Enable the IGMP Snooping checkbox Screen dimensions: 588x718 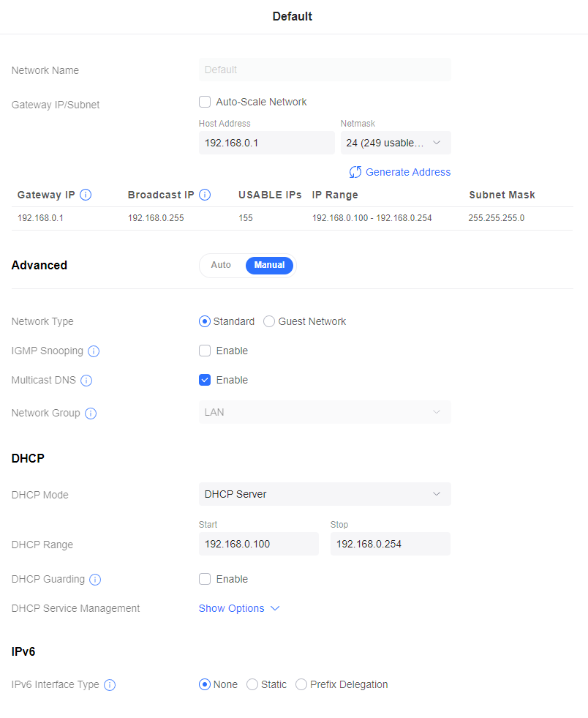(x=205, y=351)
